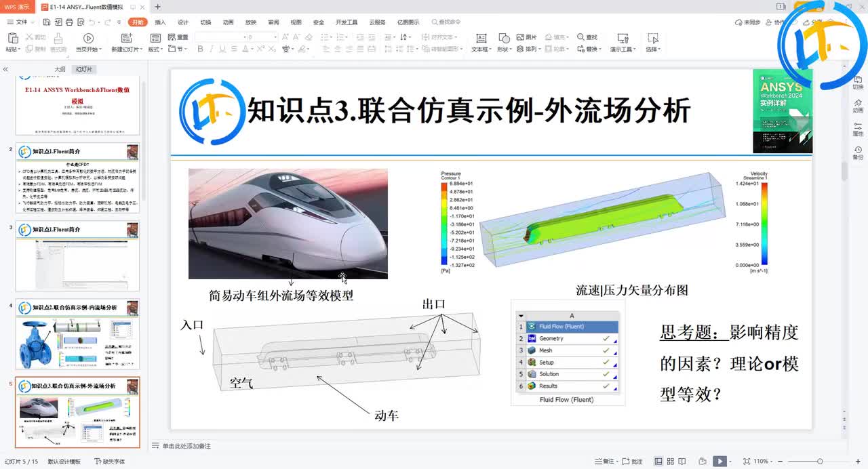Select slide 4 thumbnail (内流场分析)
This screenshot has height=469, width=868.
(x=77, y=335)
